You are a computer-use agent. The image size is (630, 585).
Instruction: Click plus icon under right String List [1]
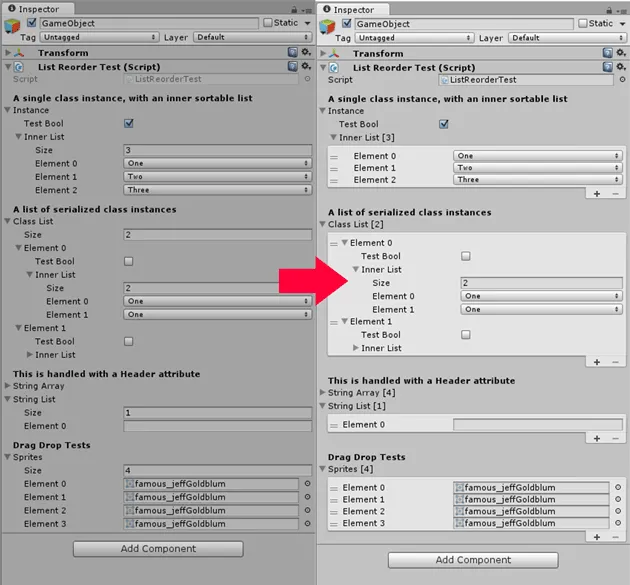(x=597, y=438)
